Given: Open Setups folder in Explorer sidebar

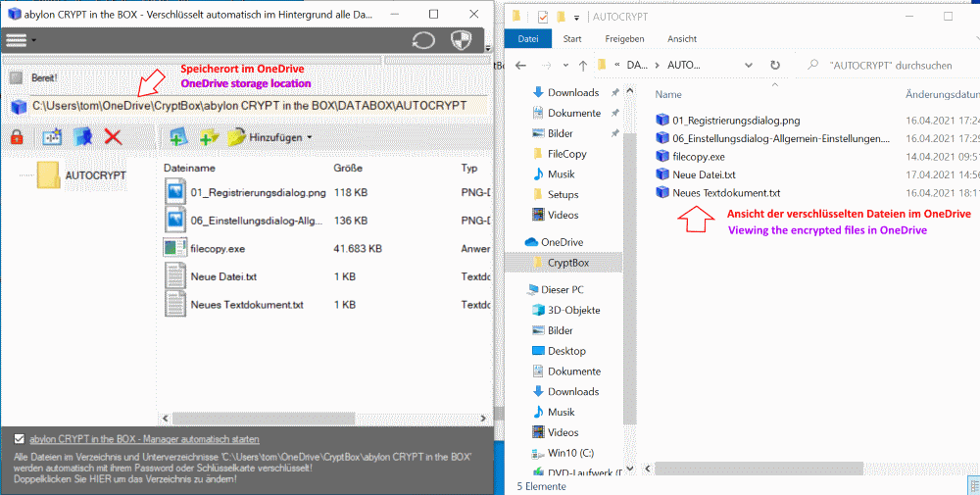Looking at the screenshot, I should (x=563, y=194).
